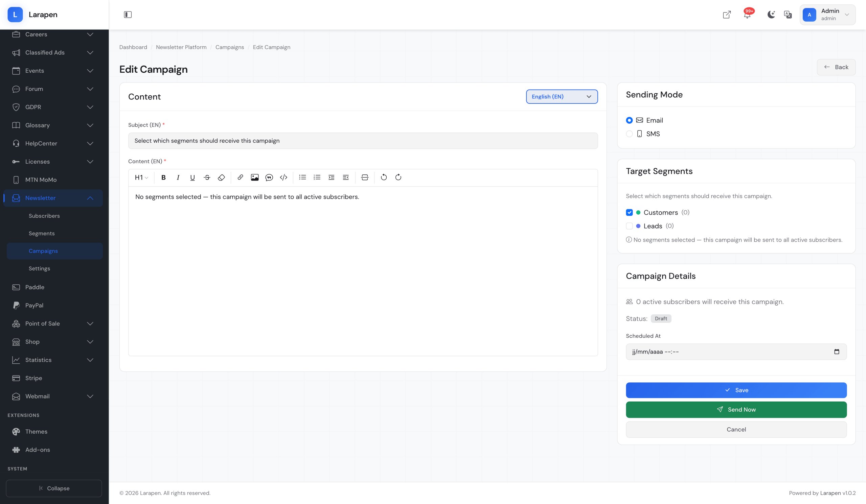Select the SMS sending mode
The image size is (866, 504).
[x=629, y=134]
